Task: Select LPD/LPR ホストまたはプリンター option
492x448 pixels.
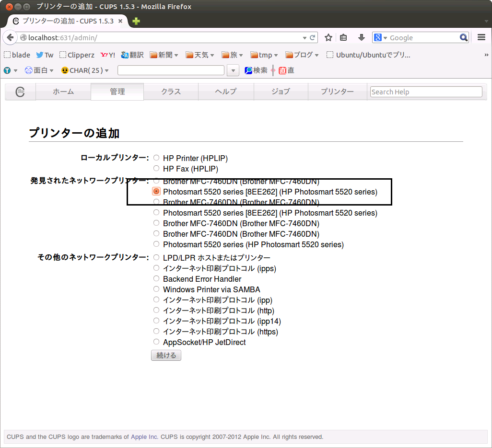Action: point(156,257)
